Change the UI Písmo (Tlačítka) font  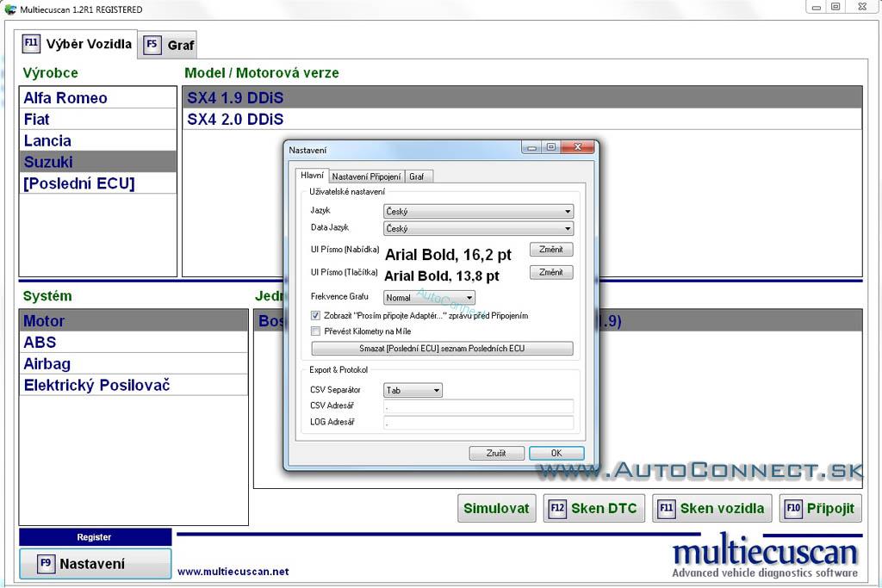click(x=551, y=273)
